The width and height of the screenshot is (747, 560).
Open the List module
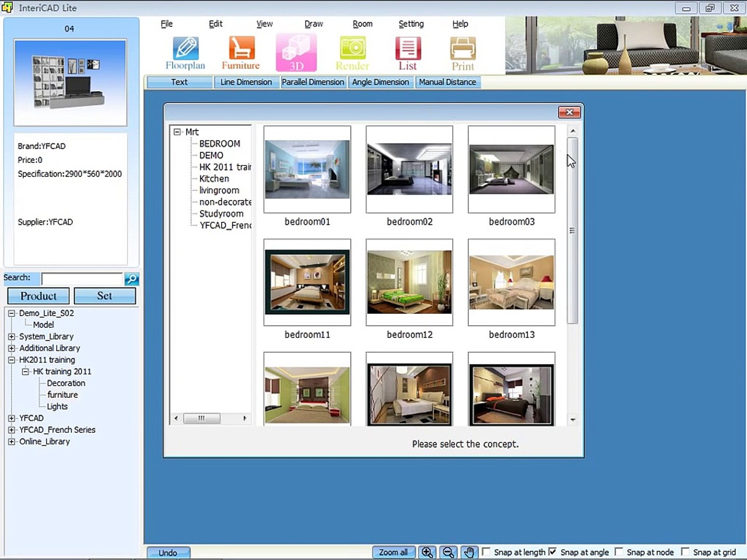tap(408, 53)
